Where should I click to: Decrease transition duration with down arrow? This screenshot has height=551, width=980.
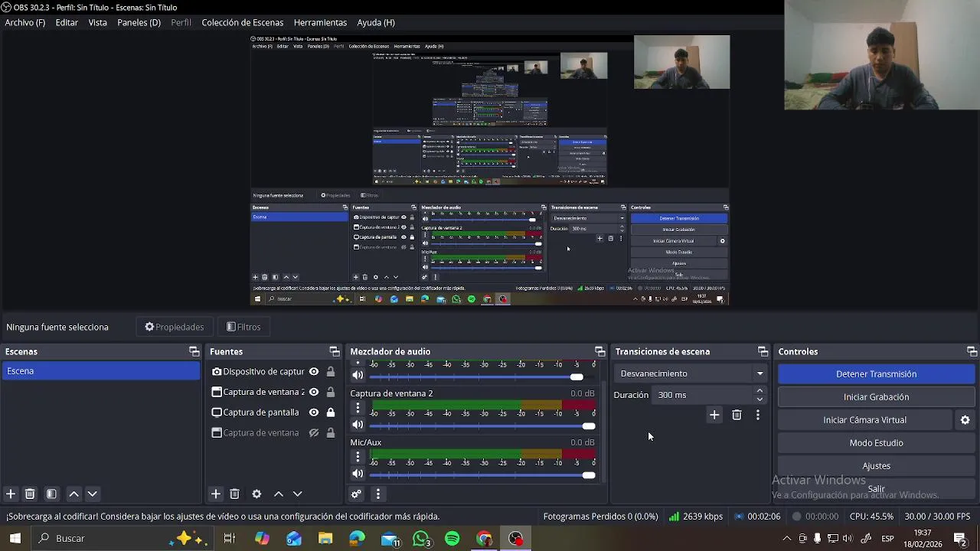pyautogui.click(x=759, y=399)
